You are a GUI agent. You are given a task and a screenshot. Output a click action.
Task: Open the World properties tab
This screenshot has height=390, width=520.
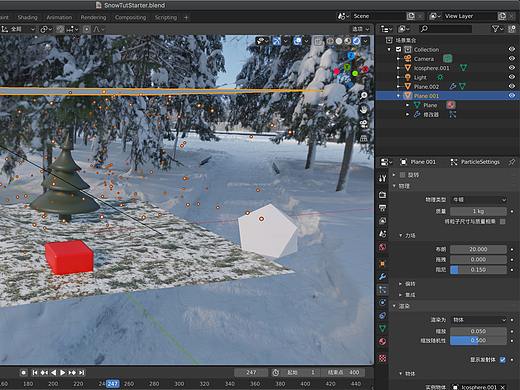(382, 247)
